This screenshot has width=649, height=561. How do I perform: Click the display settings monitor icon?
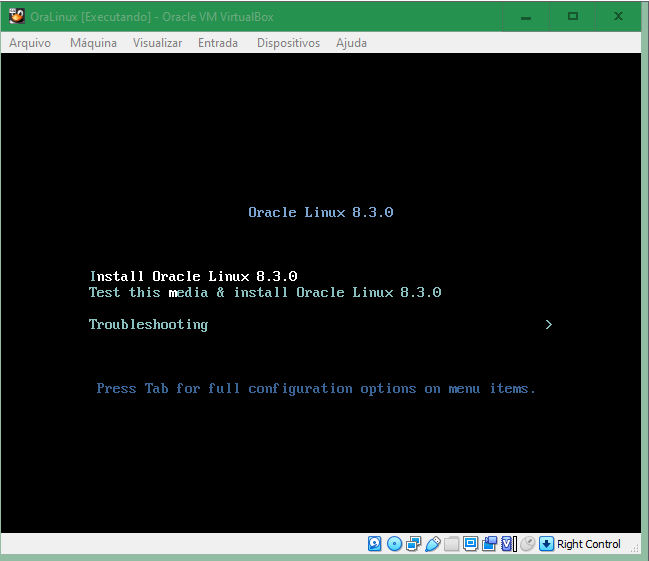coord(471,544)
